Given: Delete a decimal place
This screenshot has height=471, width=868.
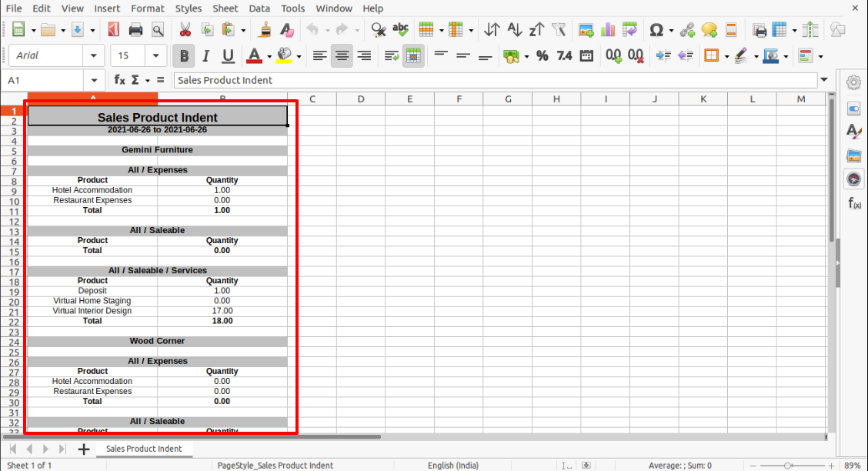Looking at the screenshot, I should click(636, 55).
